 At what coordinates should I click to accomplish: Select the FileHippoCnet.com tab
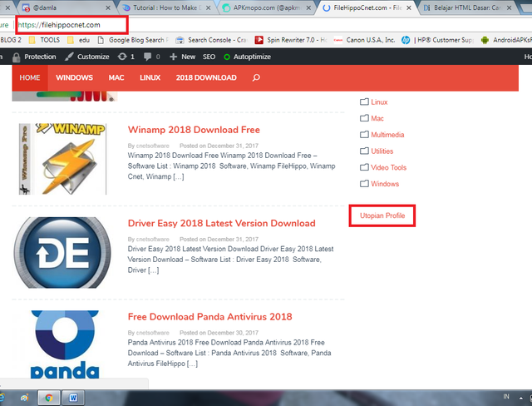click(x=367, y=7)
